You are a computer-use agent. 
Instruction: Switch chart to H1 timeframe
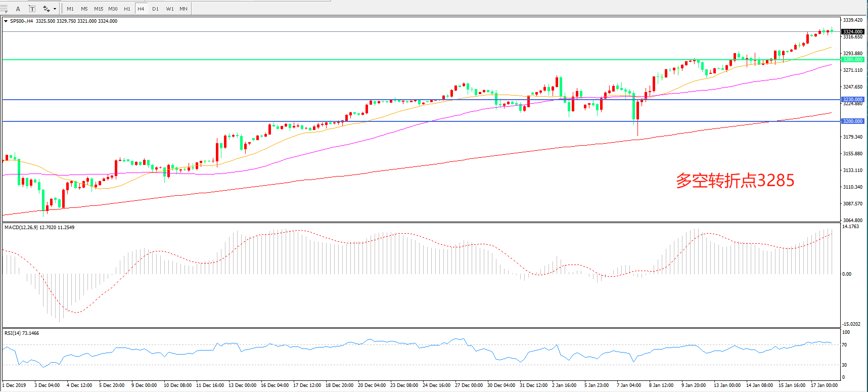127,9
